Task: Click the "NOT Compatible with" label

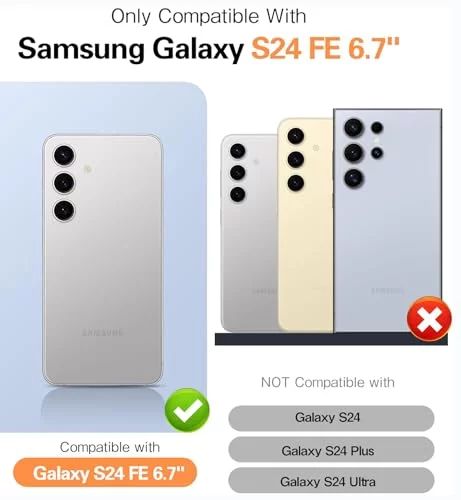Action: point(328,382)
